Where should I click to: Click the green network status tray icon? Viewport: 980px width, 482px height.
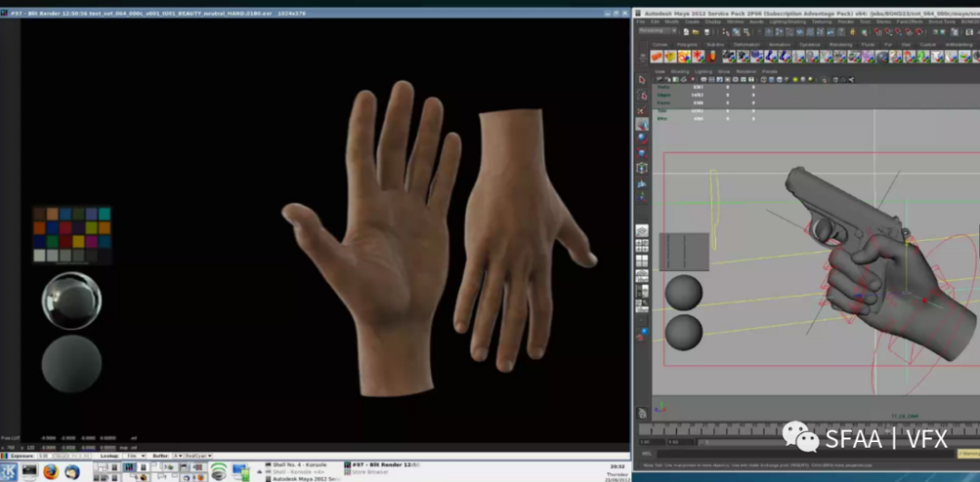[219, 472]
